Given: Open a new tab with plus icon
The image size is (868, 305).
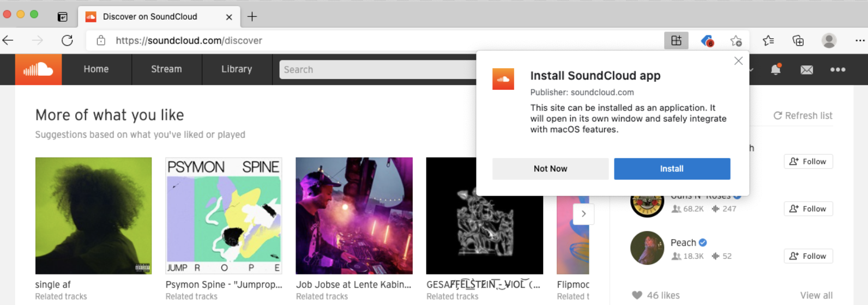Looking at the screenshot, I should (252, 17).
